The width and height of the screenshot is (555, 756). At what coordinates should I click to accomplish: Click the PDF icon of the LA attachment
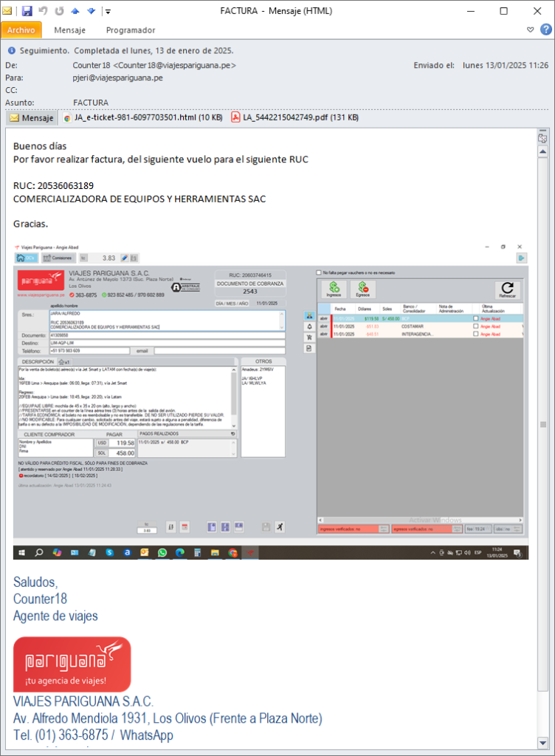235,117
